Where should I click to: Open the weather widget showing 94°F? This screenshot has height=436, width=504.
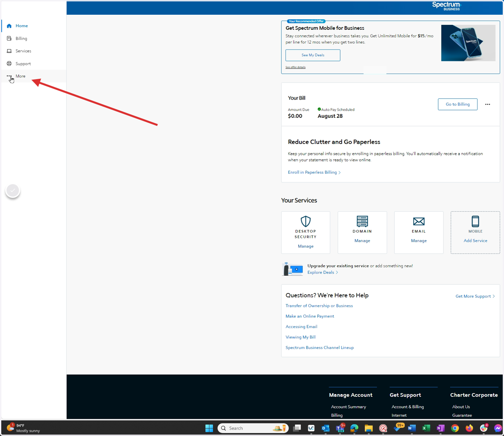coord(24,428)
